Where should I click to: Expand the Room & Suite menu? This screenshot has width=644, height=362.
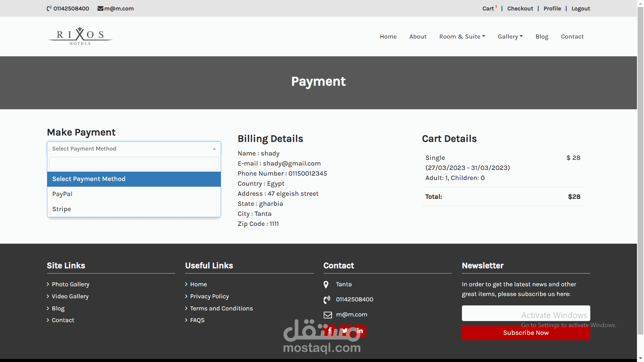[x=462, y=37]
